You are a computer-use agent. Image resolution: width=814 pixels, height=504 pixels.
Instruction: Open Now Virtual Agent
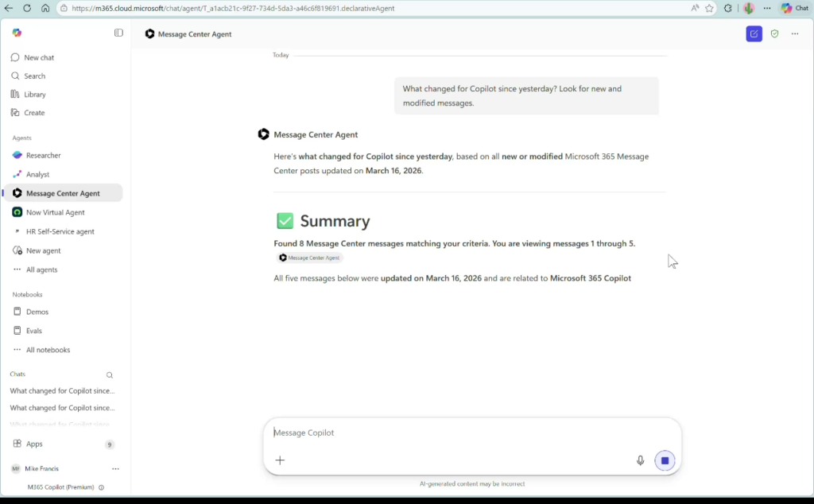point(55,212)
